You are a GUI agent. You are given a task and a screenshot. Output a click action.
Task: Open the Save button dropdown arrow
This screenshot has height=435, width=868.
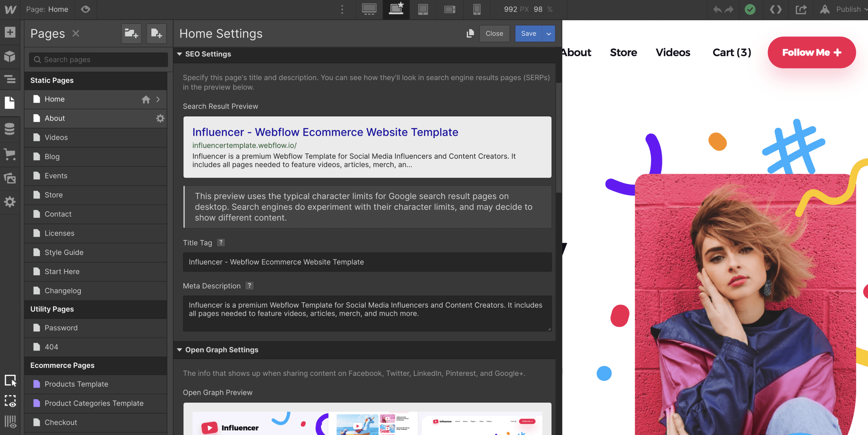[548, 33]
